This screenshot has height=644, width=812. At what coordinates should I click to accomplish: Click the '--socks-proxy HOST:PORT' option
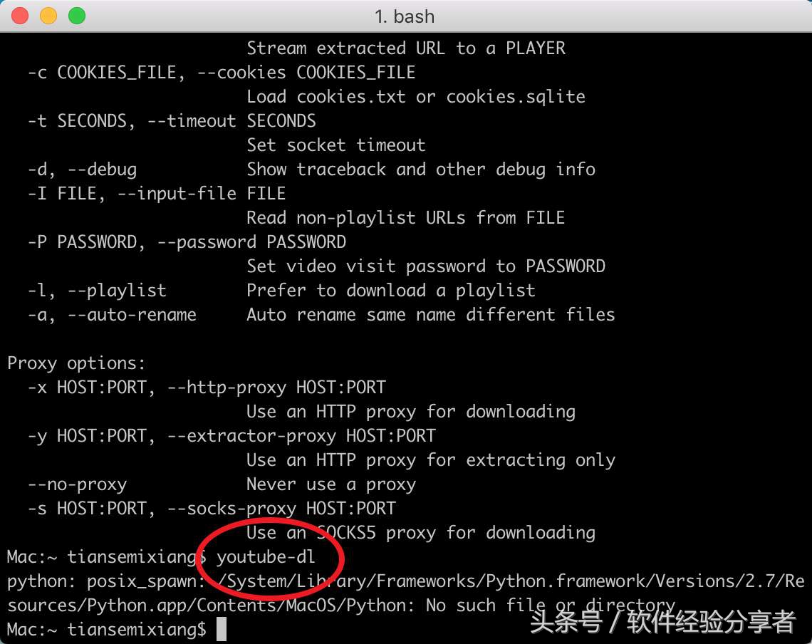281,509
